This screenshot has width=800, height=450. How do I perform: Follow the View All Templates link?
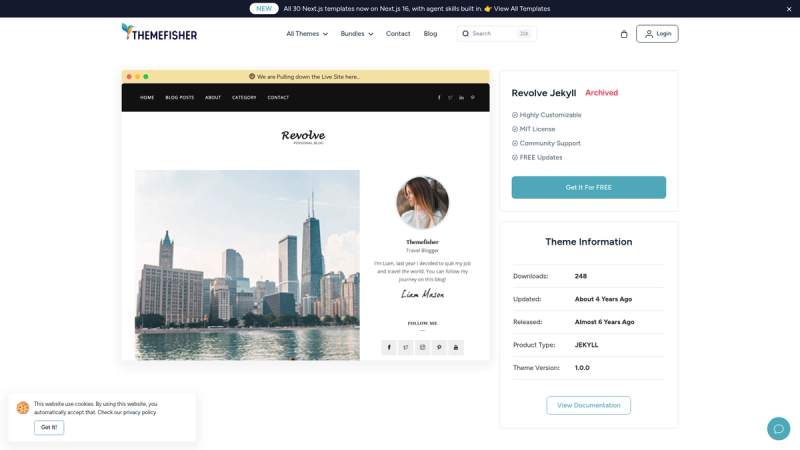coord(521,9)
